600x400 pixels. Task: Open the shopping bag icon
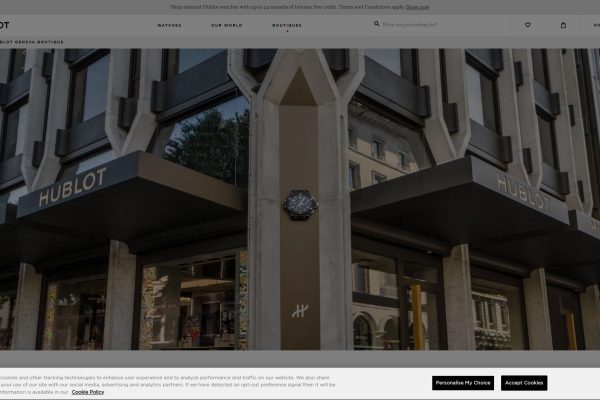563,25
